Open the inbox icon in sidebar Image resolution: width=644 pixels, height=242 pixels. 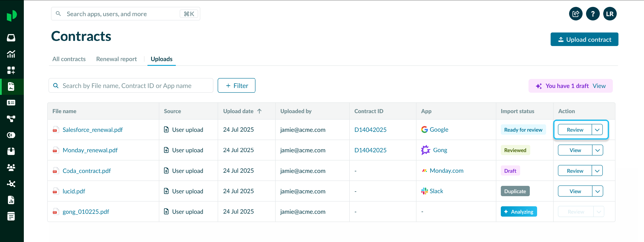click(x=11, y=38)
